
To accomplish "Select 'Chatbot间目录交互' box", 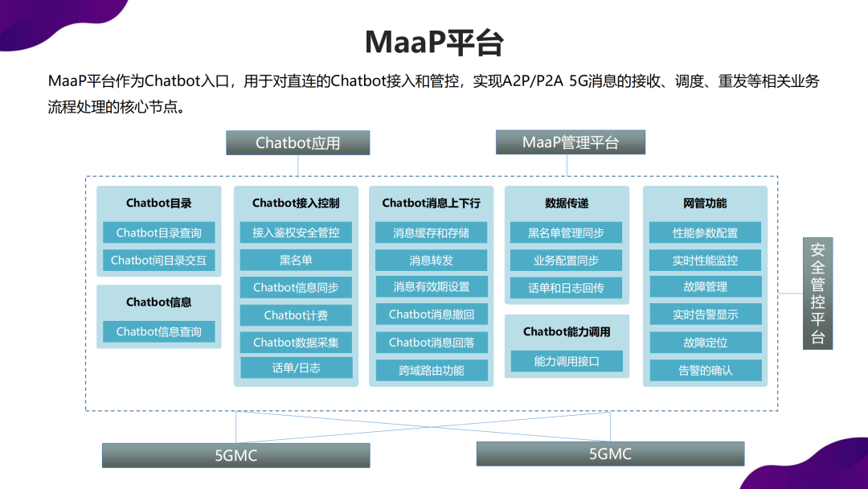I will click(159, 261).
